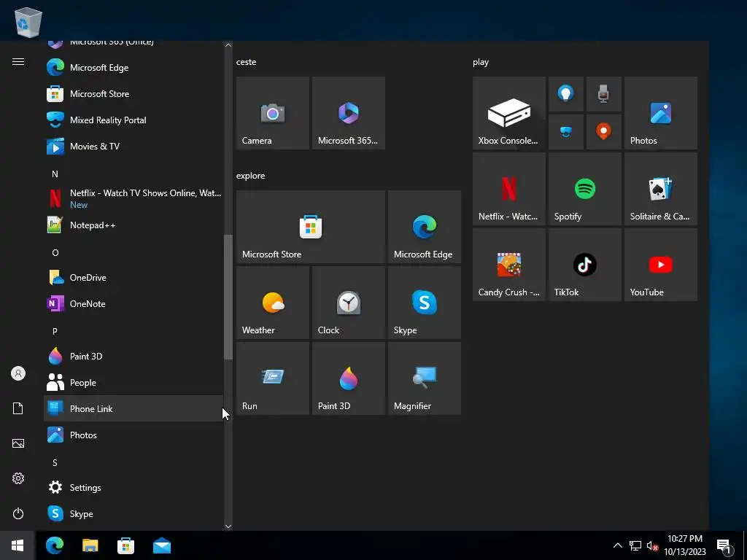Open Movies & TV from the app list
This screenshot has height=560, width=747.
click(x=133, y=146)
